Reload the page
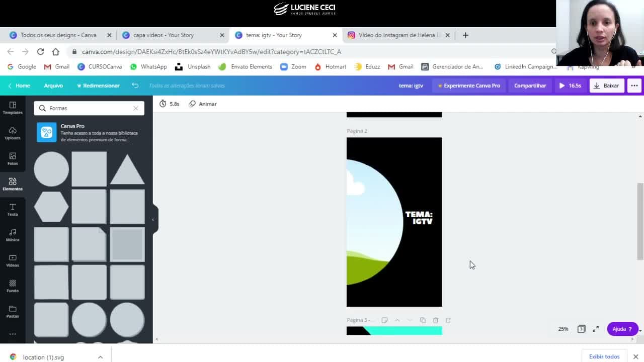The height and width of the screenshot is (362, 644). 40,51
